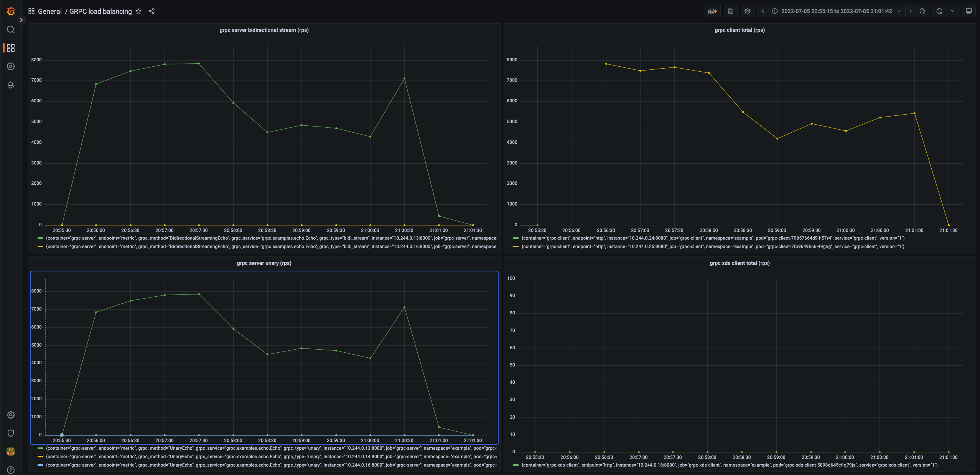Click the Add panel icon

click(x=712, y=11)
